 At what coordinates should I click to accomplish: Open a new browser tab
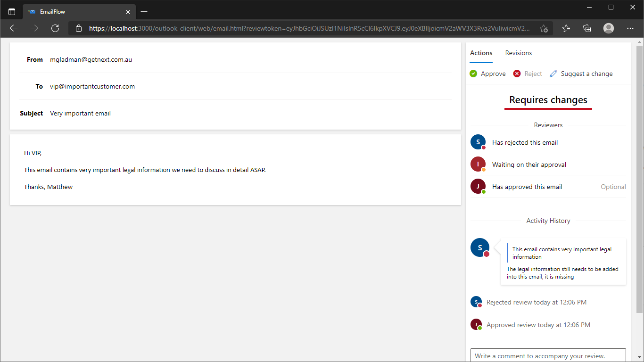pos(144,12)
